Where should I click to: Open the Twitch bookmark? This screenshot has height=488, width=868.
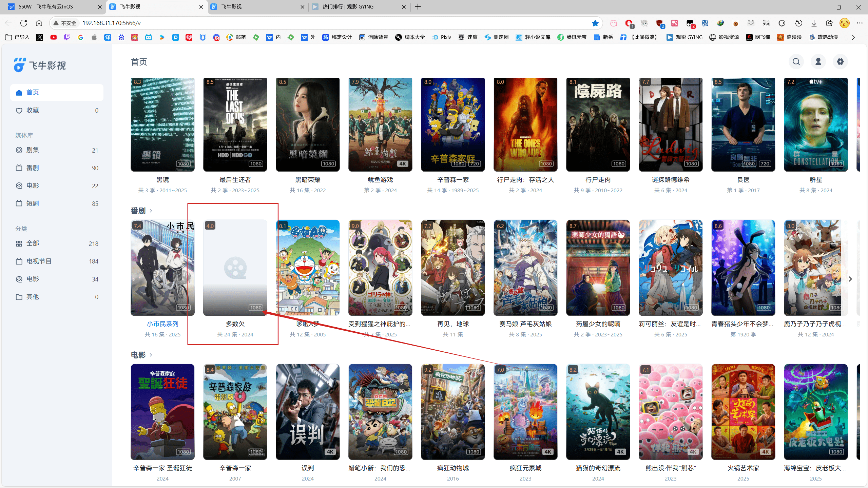click(x=67, y=37)
